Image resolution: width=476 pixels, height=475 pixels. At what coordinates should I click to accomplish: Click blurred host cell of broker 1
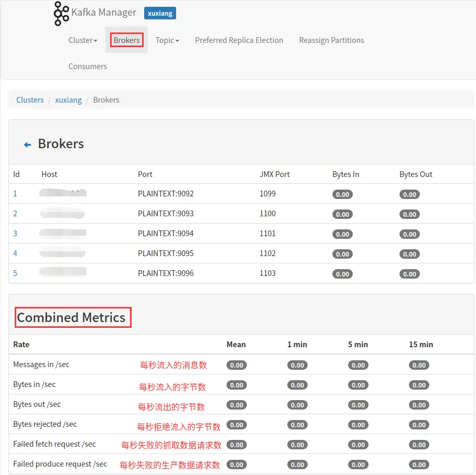pos(63,193)
